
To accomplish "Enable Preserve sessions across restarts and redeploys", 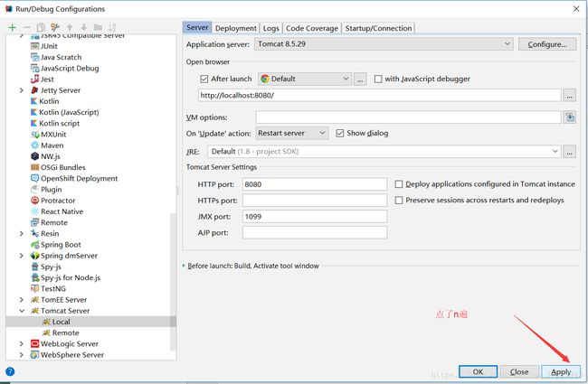I will point(399,201).
